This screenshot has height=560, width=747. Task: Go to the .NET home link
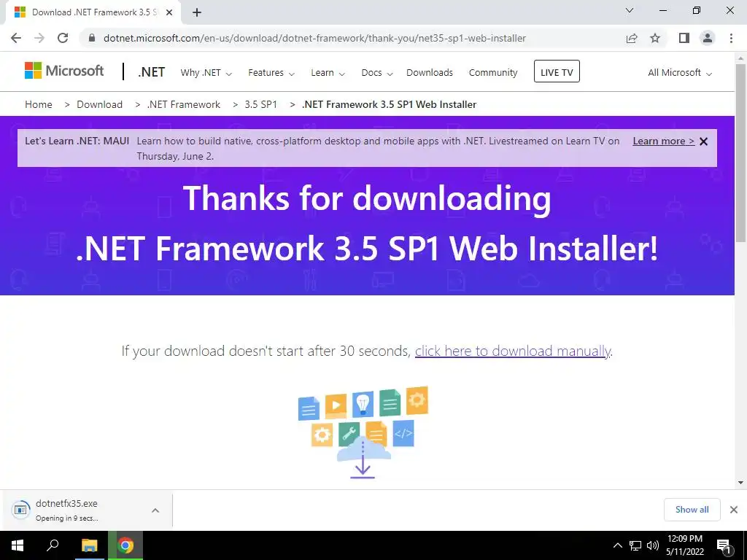[152, 72]
